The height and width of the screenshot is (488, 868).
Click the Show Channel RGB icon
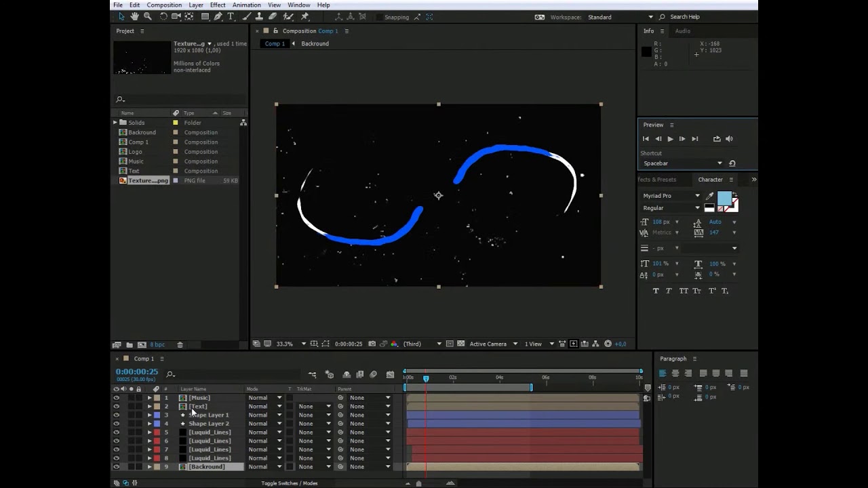coord(395,344)
